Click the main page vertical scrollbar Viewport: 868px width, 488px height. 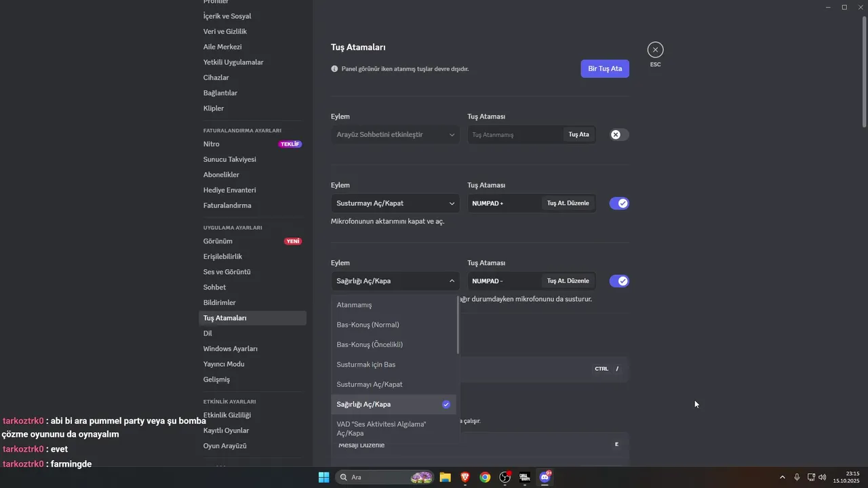coord(864,71)
